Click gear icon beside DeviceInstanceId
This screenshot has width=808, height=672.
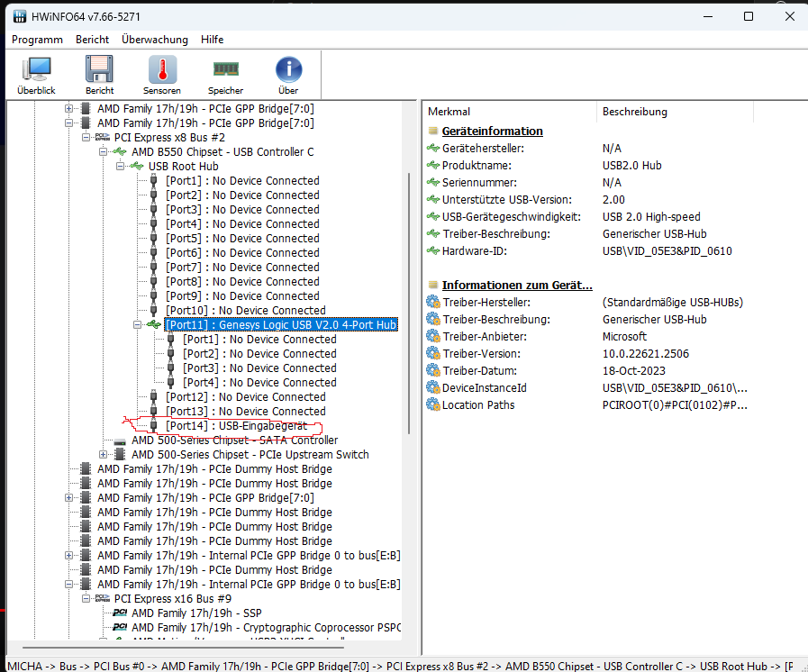click(x=433, y=387)
